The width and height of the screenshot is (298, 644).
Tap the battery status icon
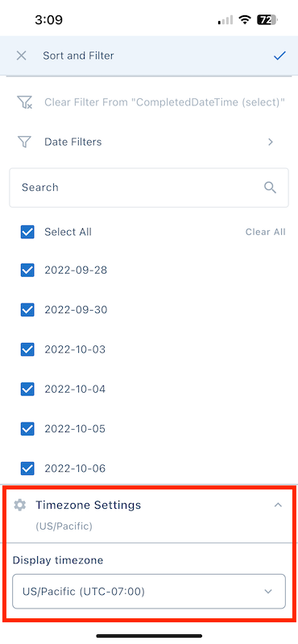pyautogui.click(x=267, y=19)
